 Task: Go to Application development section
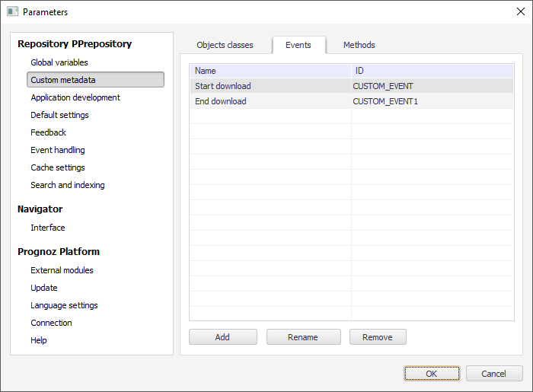click(x=75, y=97)
